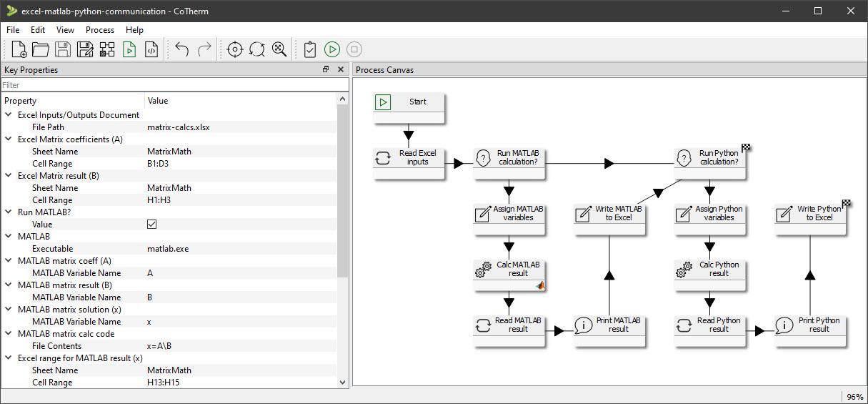The height and width of the screenshot is (404, 868).
Task: Collapse the Run MATLAB? group
Action: [x=9, y=212]
